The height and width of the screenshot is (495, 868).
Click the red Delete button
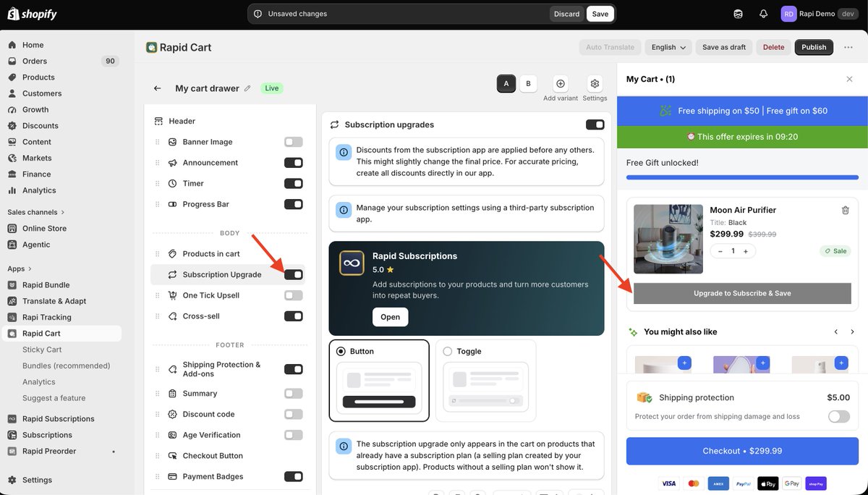coord(773,47)
